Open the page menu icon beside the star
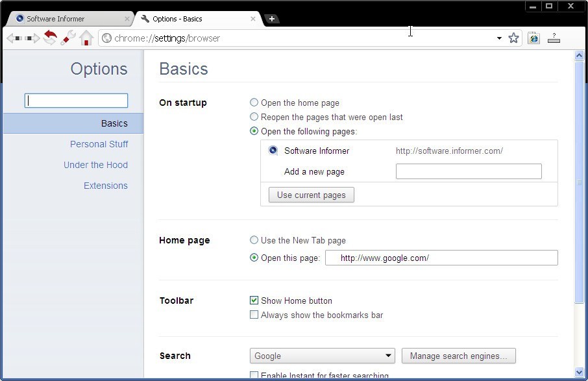 click(533, 38)
